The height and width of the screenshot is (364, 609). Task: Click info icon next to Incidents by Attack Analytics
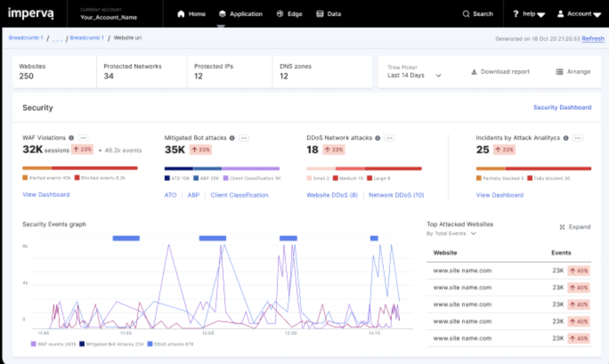(566, 138)
